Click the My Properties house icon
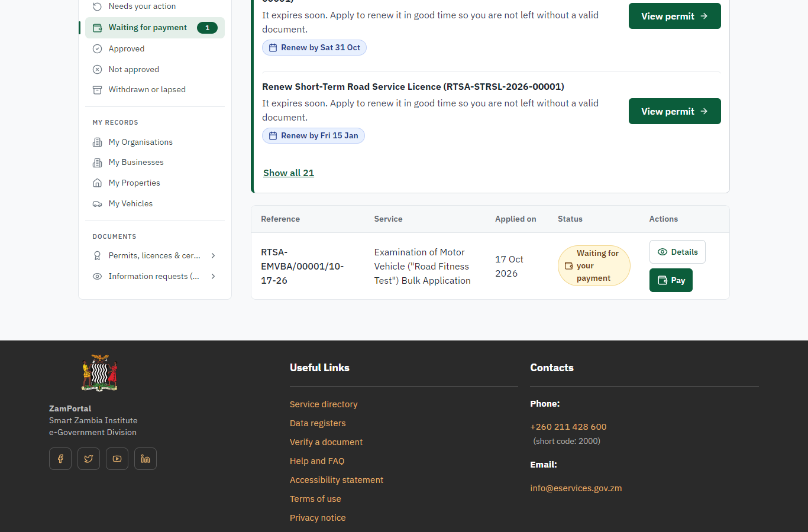Image resolution: width=808 pixels, height=532 pixels. coord(98,183)
